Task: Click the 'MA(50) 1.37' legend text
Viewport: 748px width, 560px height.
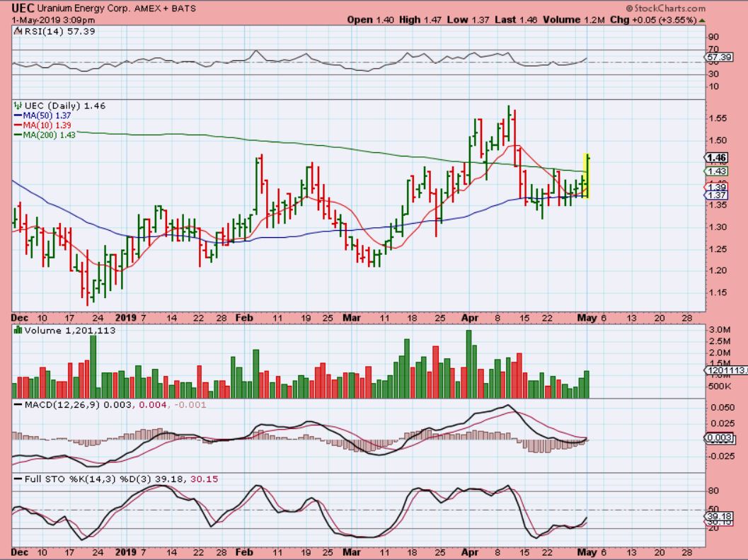Action: click(47, 115)
